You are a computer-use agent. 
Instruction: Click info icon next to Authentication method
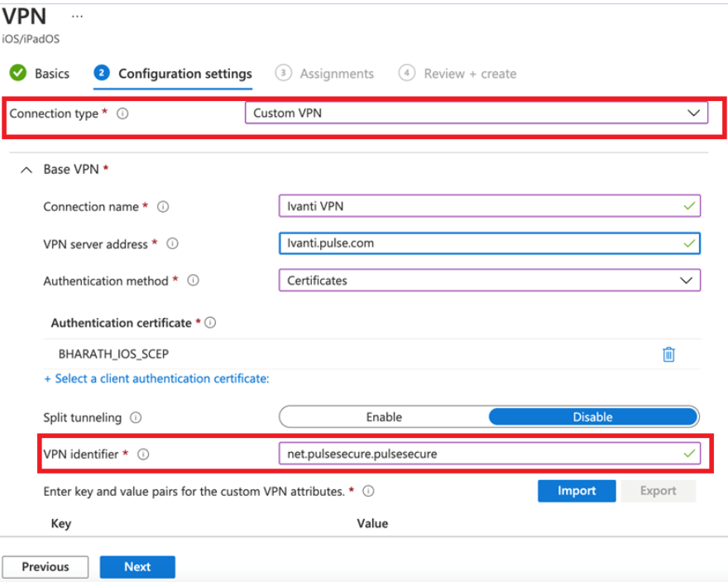193,281
